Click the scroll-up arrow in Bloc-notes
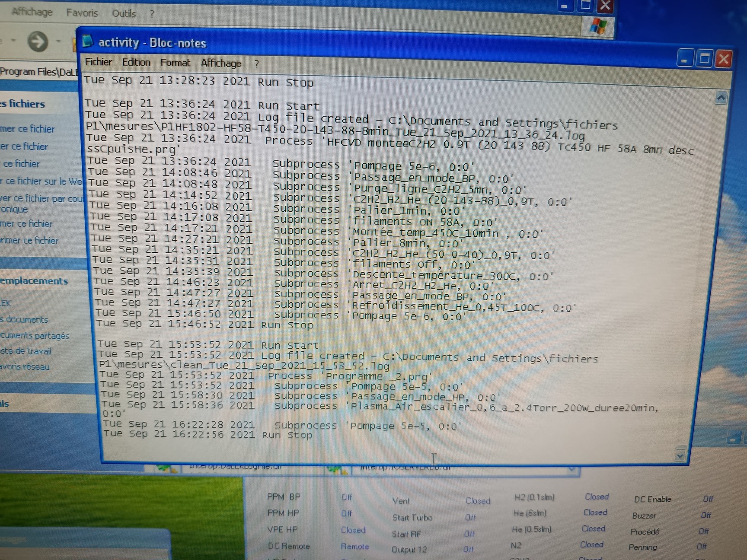The image size is (747, 560). coord(721,98)
